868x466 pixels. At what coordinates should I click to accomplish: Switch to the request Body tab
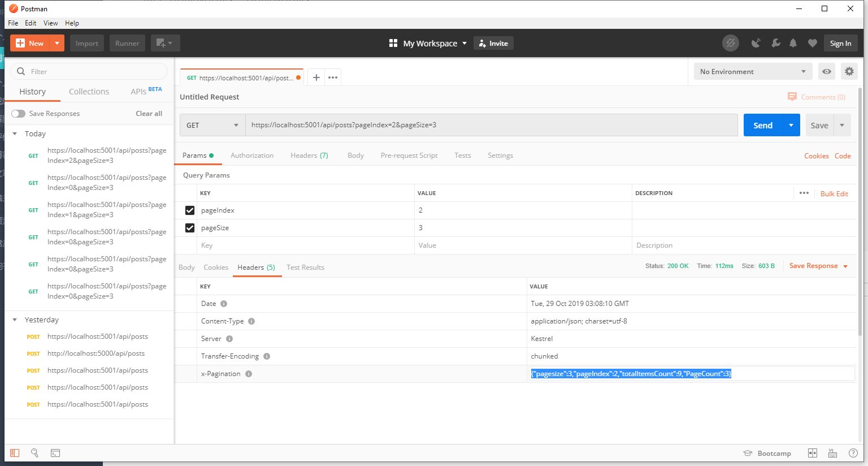355,156
